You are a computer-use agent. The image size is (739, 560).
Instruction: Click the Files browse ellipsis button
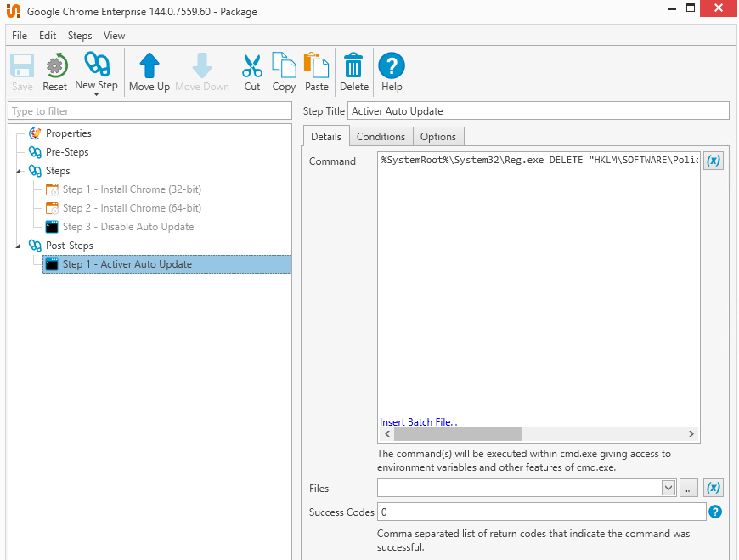click(x=689, y=488)
